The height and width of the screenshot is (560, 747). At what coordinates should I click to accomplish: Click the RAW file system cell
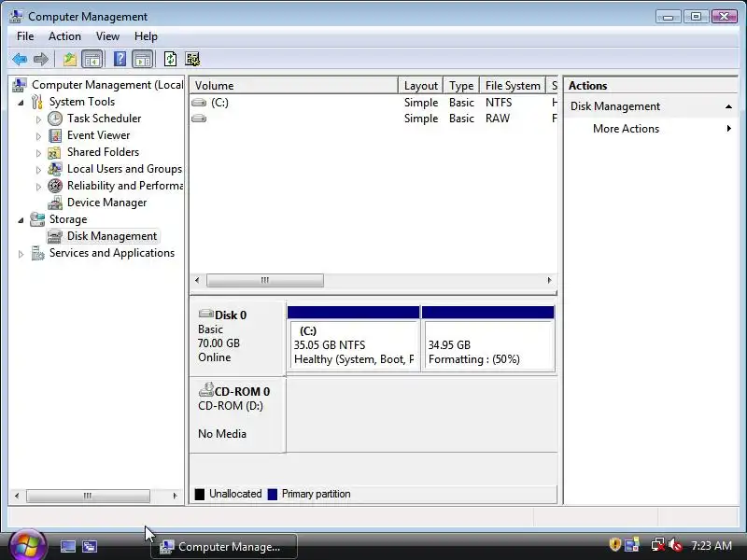click(498, 119)
